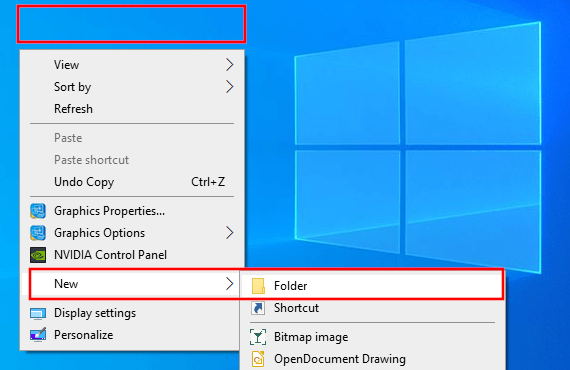Create a new Bitmap image

tap(372, 337)
